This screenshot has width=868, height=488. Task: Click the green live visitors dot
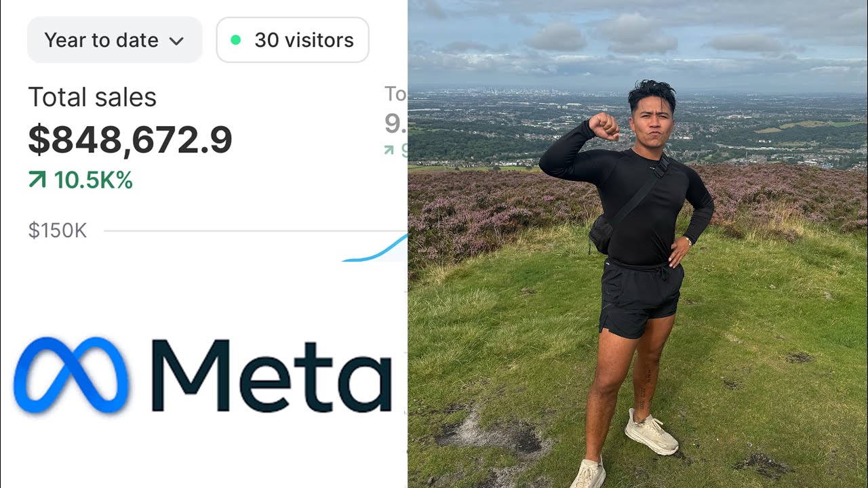click(x=236, y=40)
